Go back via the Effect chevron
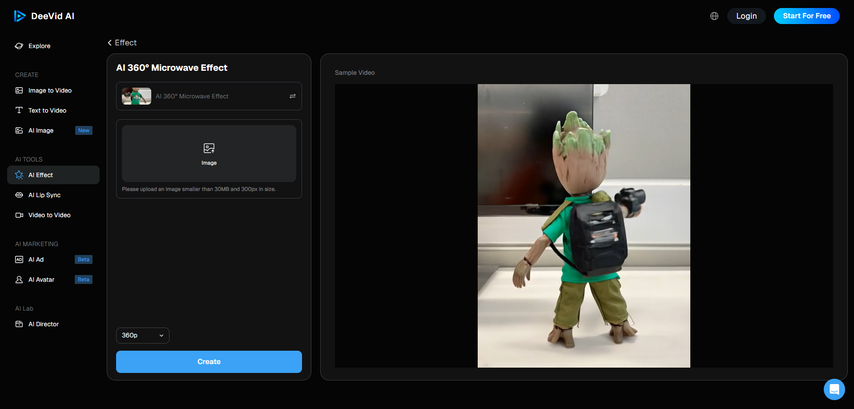 click(x=110, y=43)
